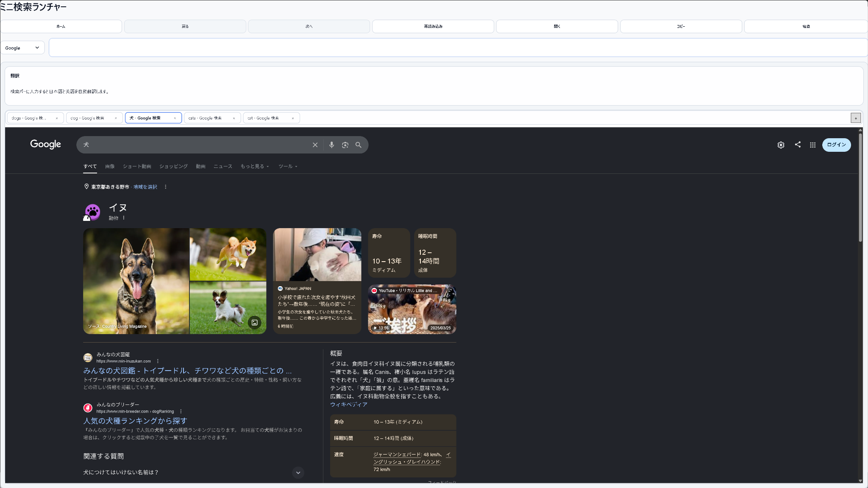
Task: Click the 地域を選択 link
Action: 145,187
